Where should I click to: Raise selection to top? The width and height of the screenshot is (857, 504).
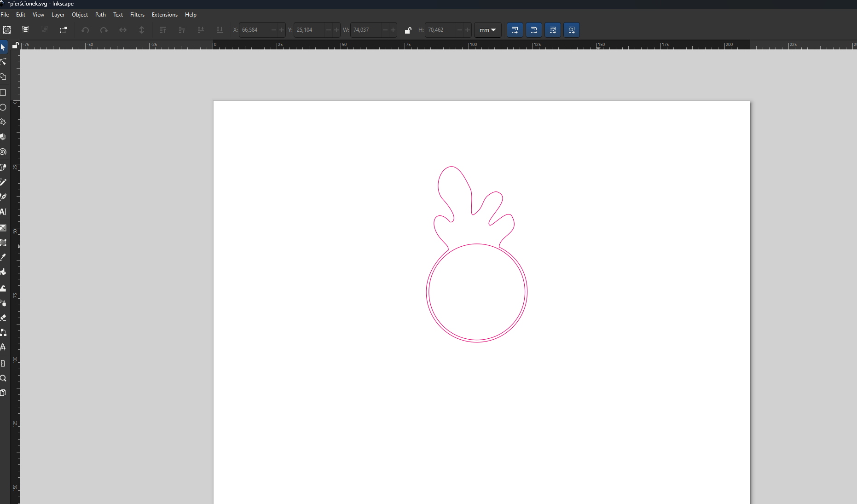point(163,30)
